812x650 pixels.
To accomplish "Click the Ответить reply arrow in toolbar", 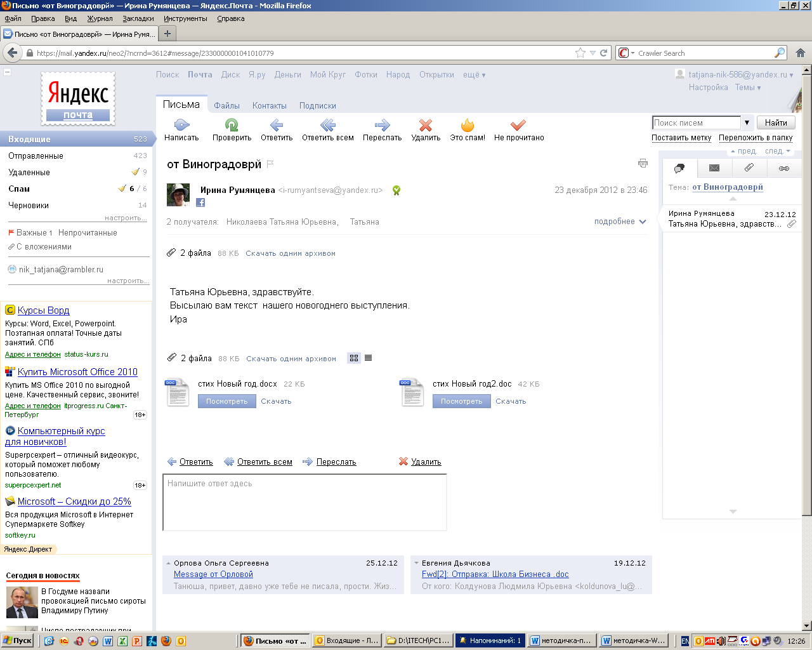I will tap(277, 124).
